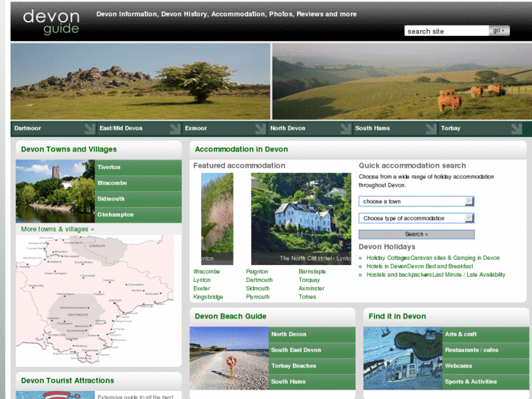This screenshot has height=399, width=532.
Task: Open Plymouth accommodation link
Action: tap(258, 297)
